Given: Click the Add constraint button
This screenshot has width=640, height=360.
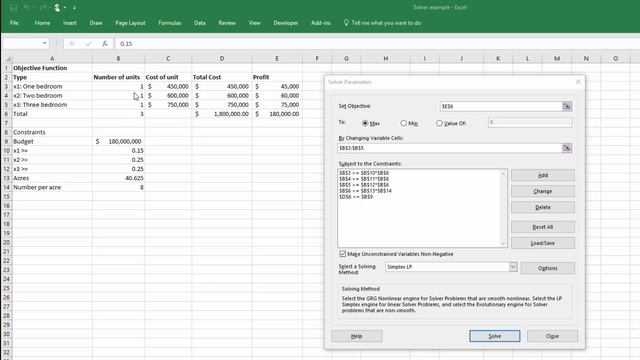Looking at the screenshot, I should [543, 175].
